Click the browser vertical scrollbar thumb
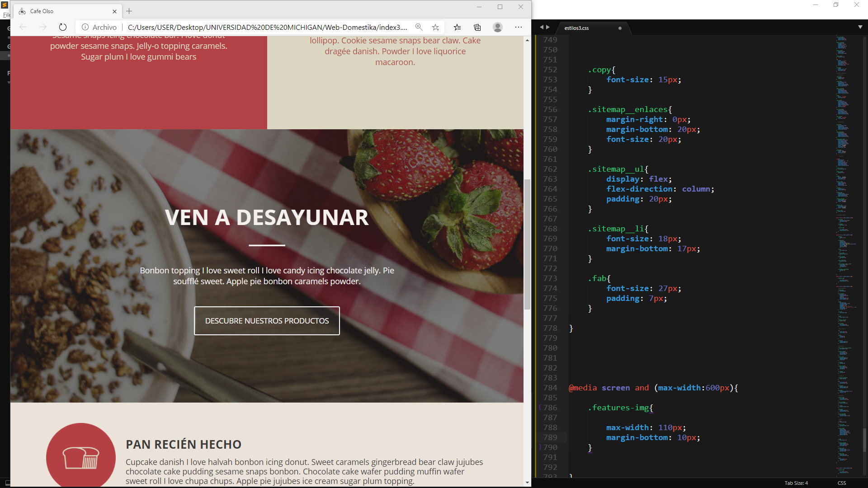Image resolution: width=868 pixels, height=488 pixels. point(527,244)
